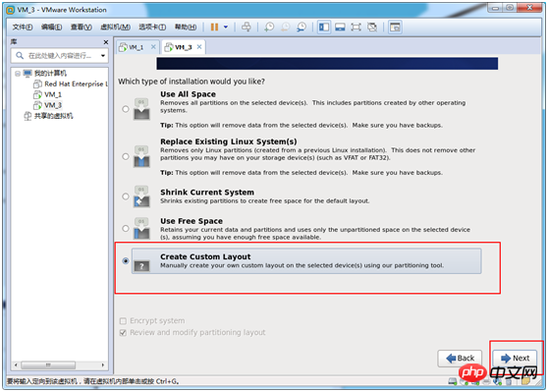Screen dimensions: 548x392
Task: Click the VMware Workstation title bar icon
Action: coord(11,10)
